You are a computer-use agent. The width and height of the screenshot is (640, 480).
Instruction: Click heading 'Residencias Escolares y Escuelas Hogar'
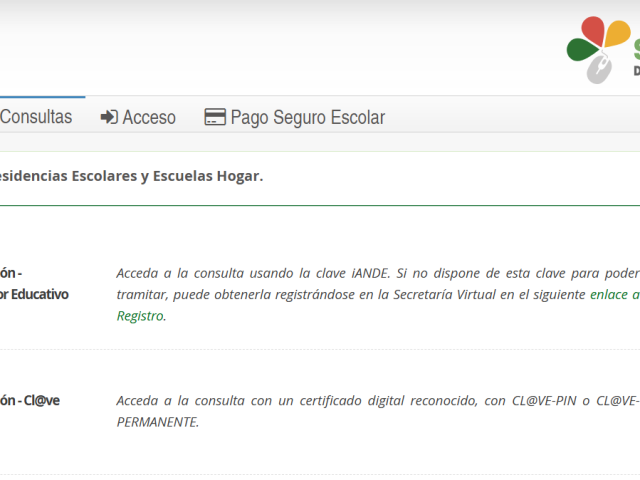tap(130, 176)
